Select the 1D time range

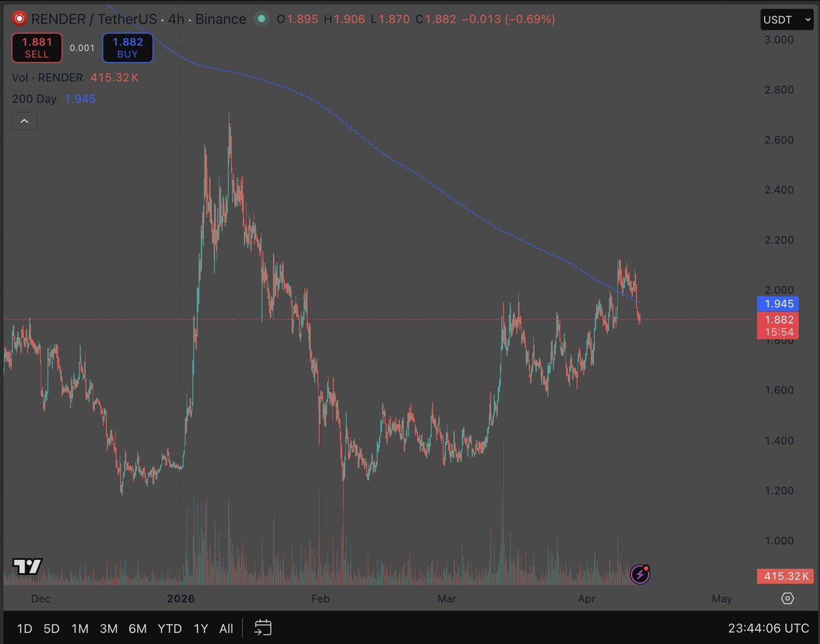25,628
